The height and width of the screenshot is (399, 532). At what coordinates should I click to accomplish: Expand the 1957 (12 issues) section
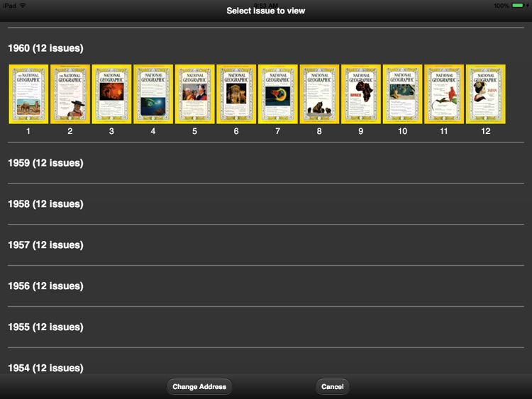pos(46,245)
